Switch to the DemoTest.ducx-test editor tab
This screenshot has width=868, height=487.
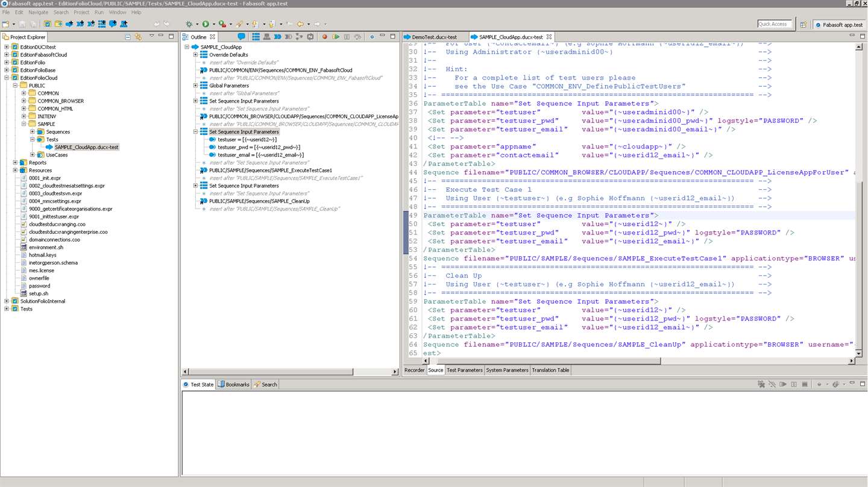[x=435, y=37]
